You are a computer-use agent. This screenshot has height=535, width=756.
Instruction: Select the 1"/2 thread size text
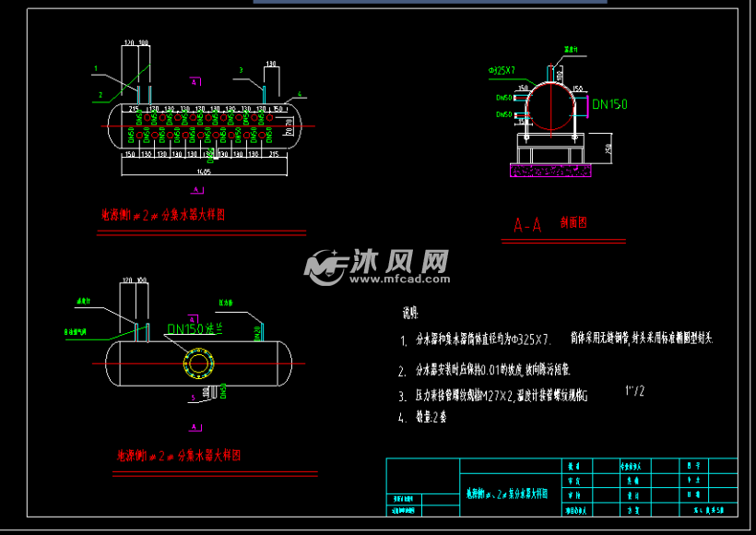[x=634, y=390]
